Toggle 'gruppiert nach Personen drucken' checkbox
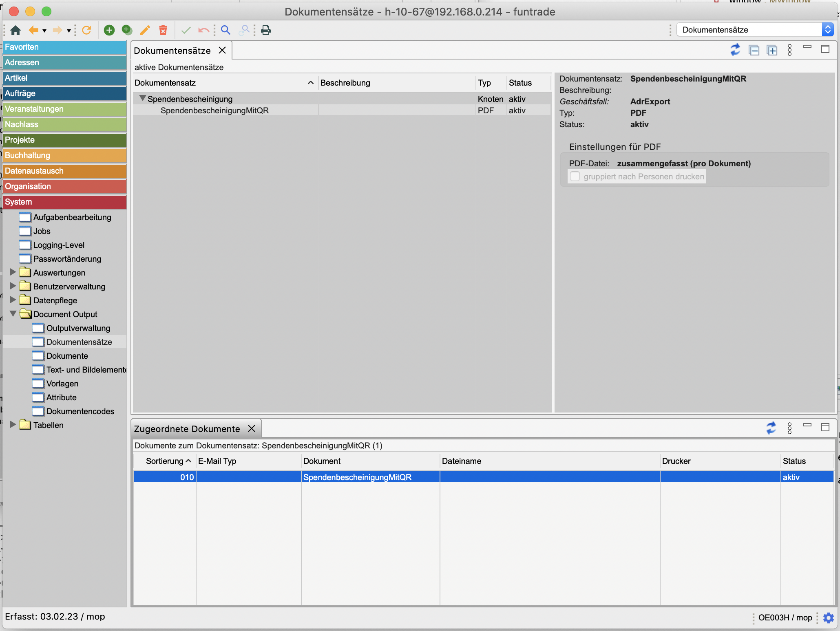This screenshot has width=840, height=631. 575,177
